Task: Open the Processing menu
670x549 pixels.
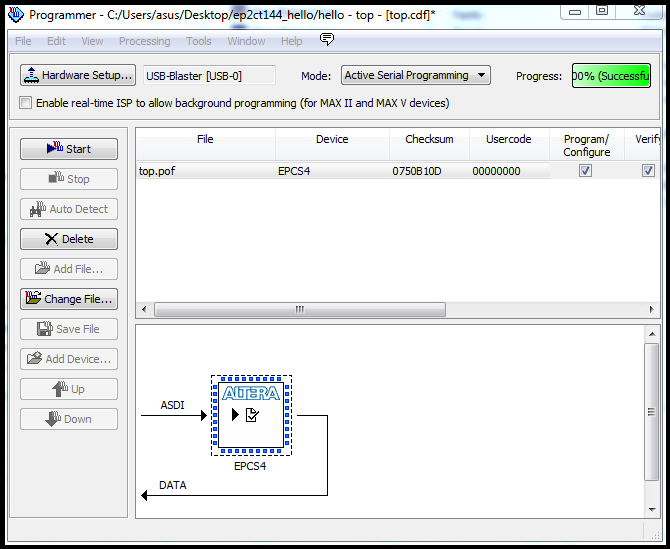Action: pos(144,41)
